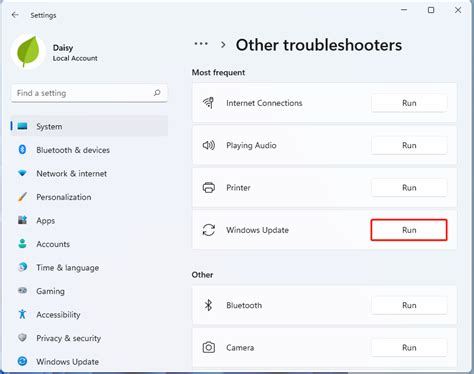The width and height of the screenshot is (474, 374).
Task: Select the sidebar Windows Update sync icon
Action: 22,361
